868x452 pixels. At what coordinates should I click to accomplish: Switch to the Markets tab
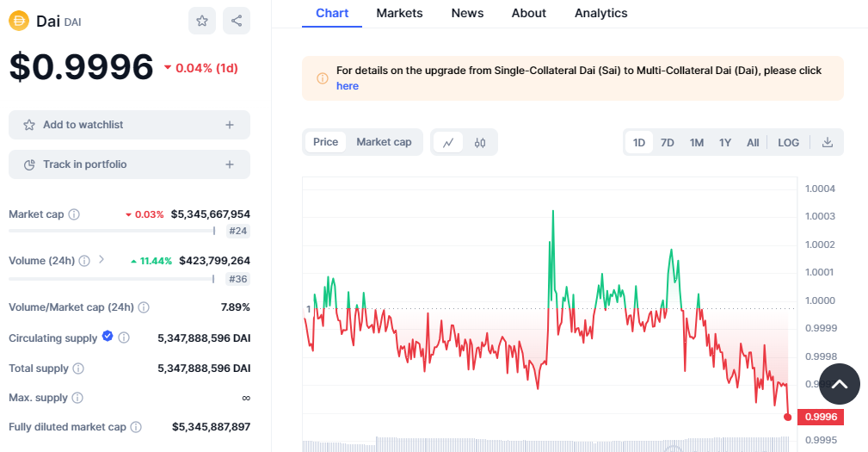tap(399, 13)
